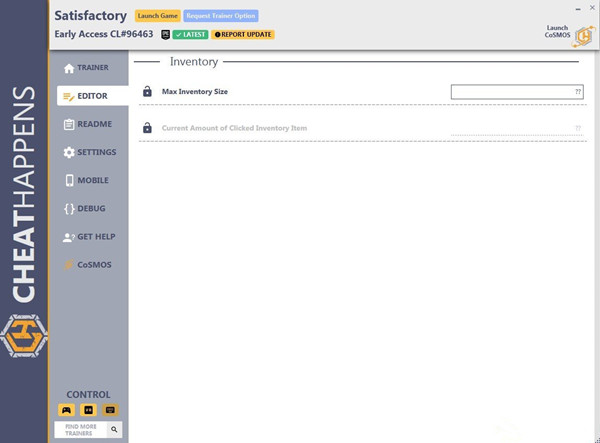The width and height of the screenshot is (600, 443).
Task: Click the Launch Game button
Action: [158, 16]
